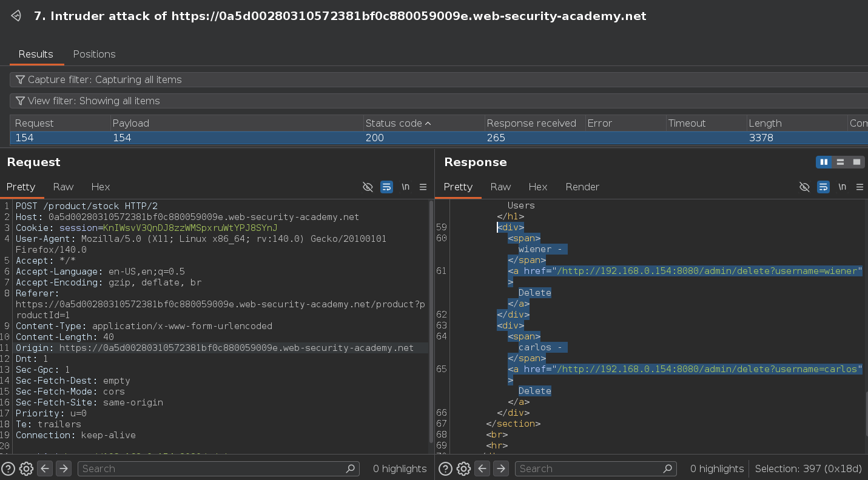Select top-bottom split layout icon
Image resolution: width=868 pixels, height=480 pixels.
pyautogui.click(x=840, y=162)
